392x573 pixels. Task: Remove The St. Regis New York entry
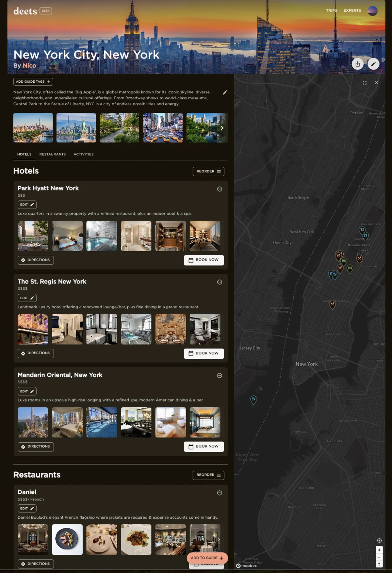220,282
